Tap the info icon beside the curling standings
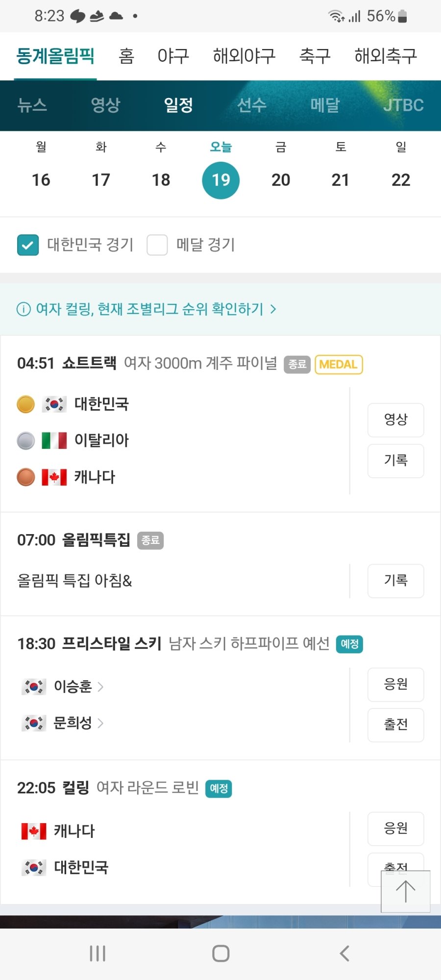The width and height of the screenshot is (441, 980). coord(24,309)
